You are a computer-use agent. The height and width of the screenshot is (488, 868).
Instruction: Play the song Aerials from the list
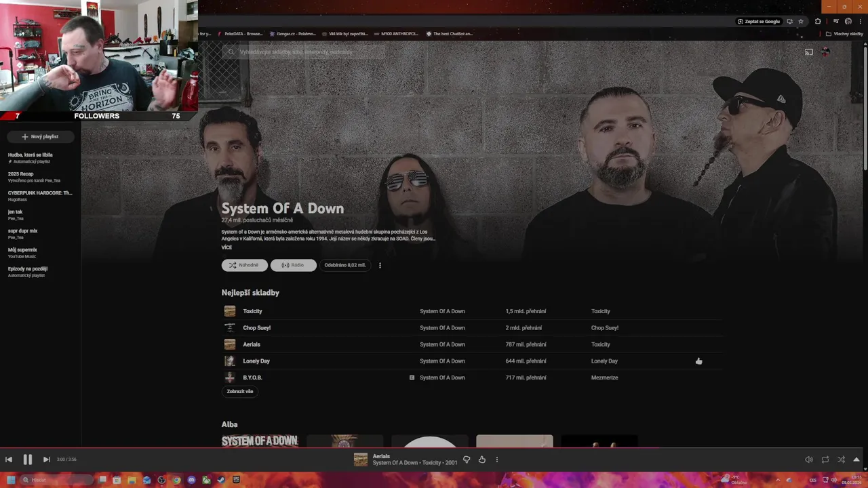pyautogui.click(x=252, y=344)
